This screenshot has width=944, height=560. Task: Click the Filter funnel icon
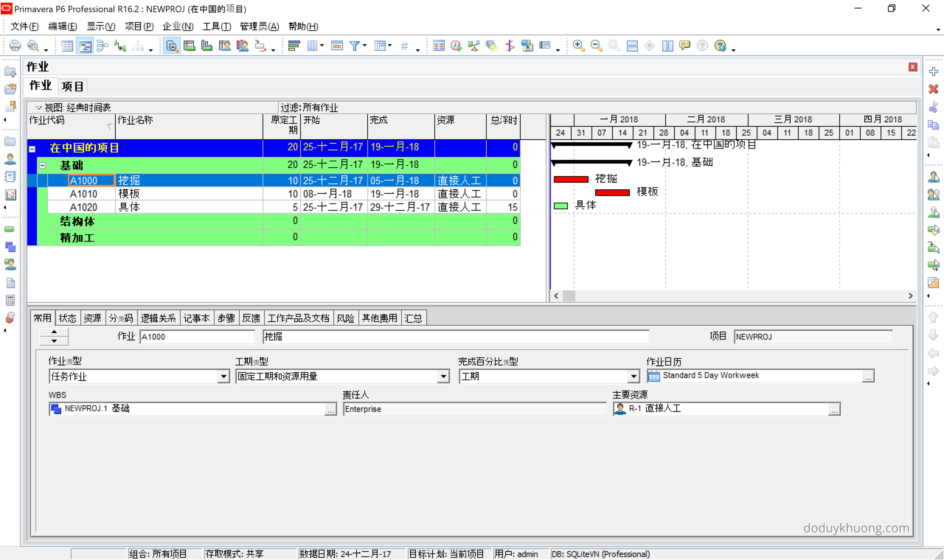355,46
